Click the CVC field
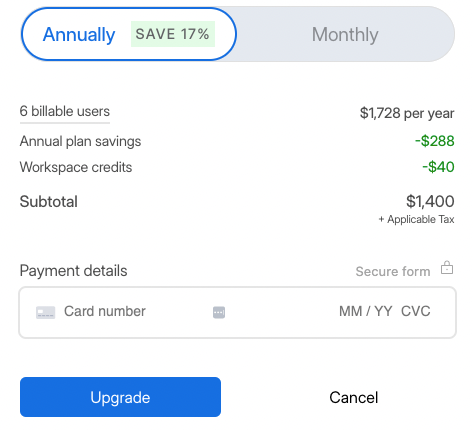The width and height of the screenshot is (473, 430). [416, 311]
